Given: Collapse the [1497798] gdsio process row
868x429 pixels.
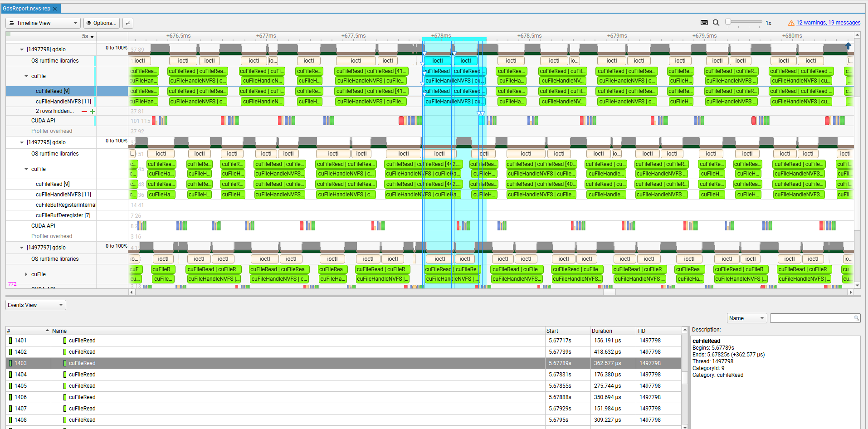Looking at the screenshot, I should [x=21, y=49].
